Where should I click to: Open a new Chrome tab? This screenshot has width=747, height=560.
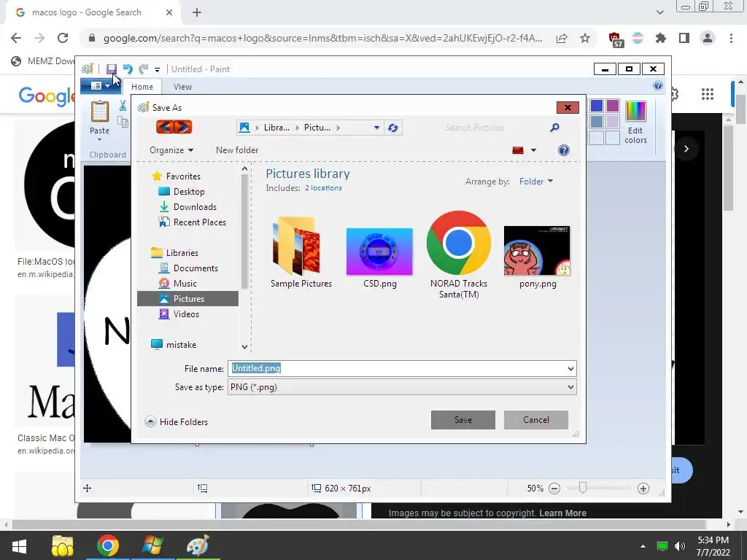click(x=197, y=13)
